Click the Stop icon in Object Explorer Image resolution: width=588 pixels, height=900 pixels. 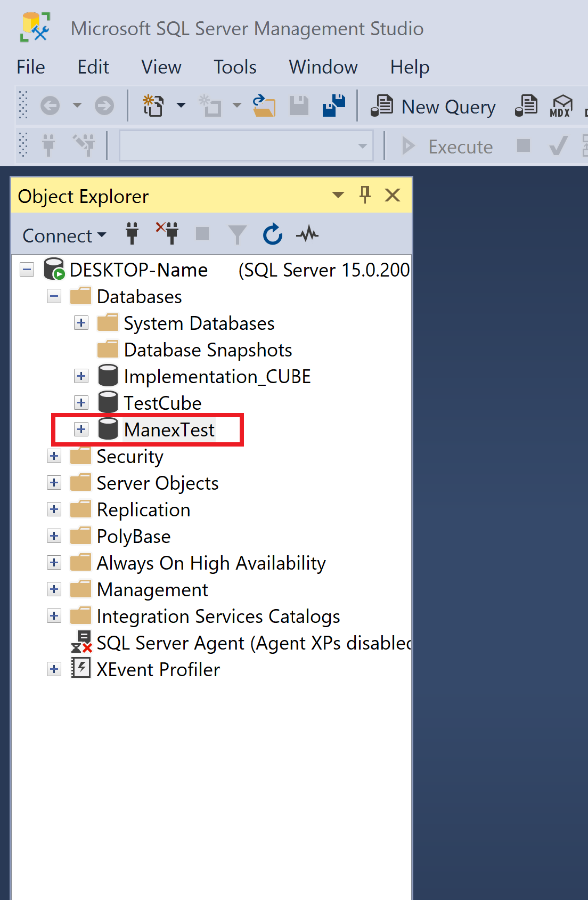pos(202,233)
